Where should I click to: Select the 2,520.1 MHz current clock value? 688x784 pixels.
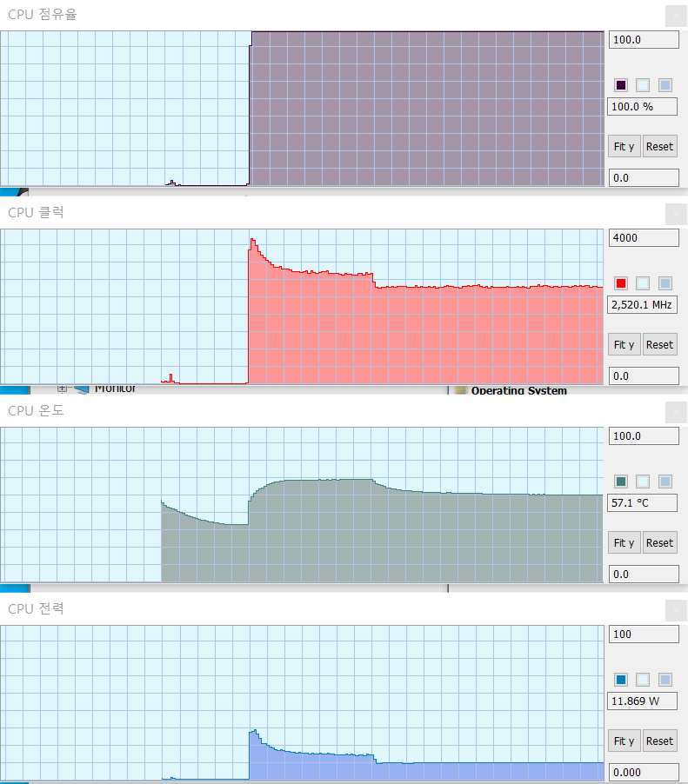coord(643,304)
